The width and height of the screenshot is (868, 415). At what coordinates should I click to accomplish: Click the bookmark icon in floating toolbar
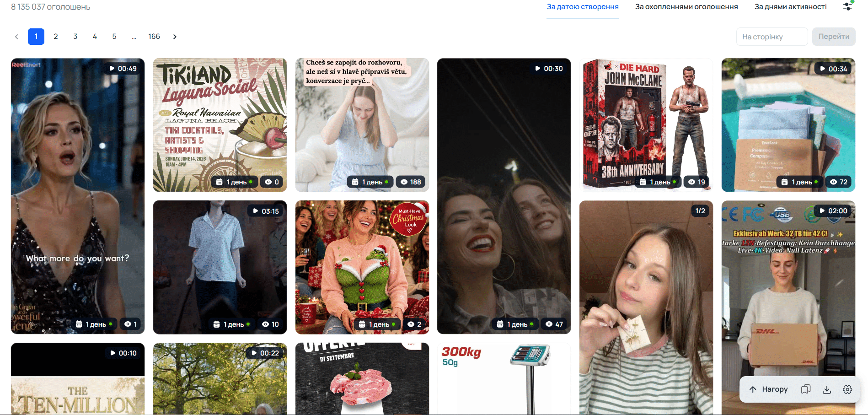point(806,389)
